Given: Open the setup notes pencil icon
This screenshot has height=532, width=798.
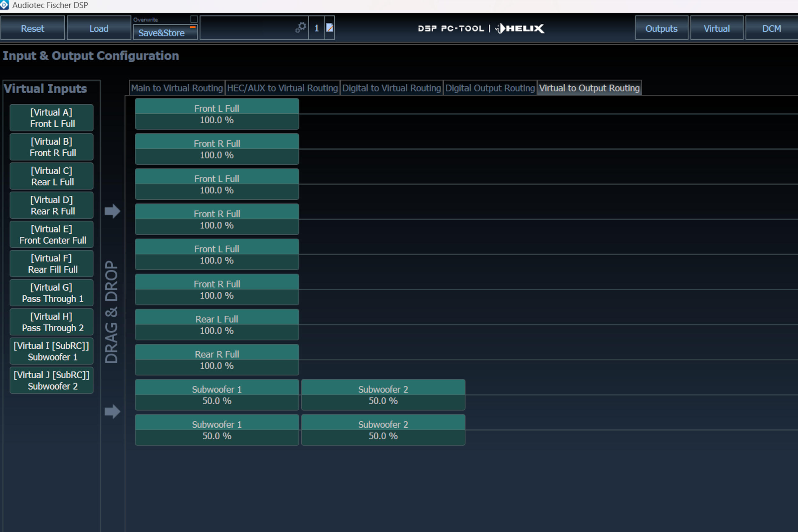Looking at the screenshot, I should click(x=329, y=28).
